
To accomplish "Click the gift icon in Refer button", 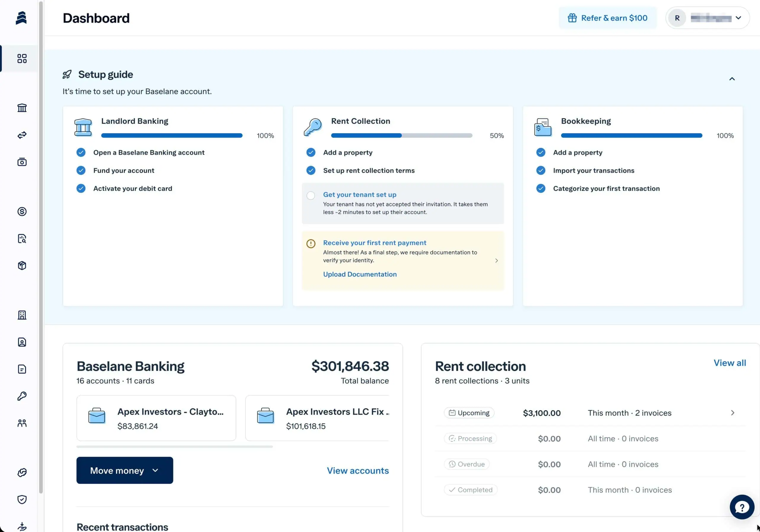I will point(572,18).
